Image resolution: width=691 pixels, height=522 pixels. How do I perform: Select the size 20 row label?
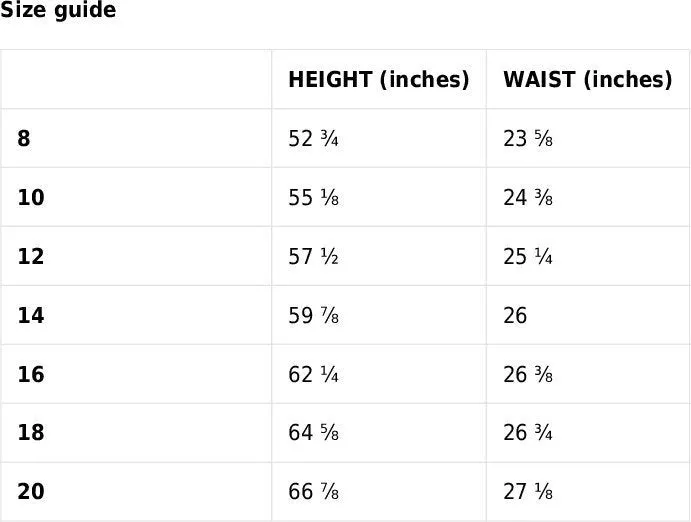point(31,492)
